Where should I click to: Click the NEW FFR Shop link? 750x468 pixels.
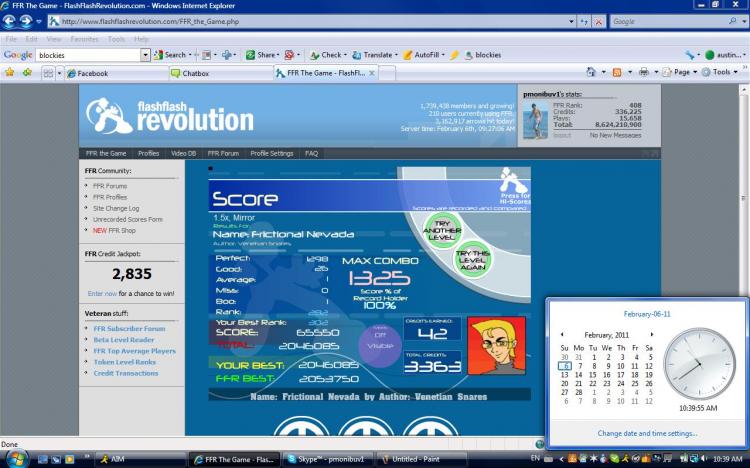click(x=114, y=231)
